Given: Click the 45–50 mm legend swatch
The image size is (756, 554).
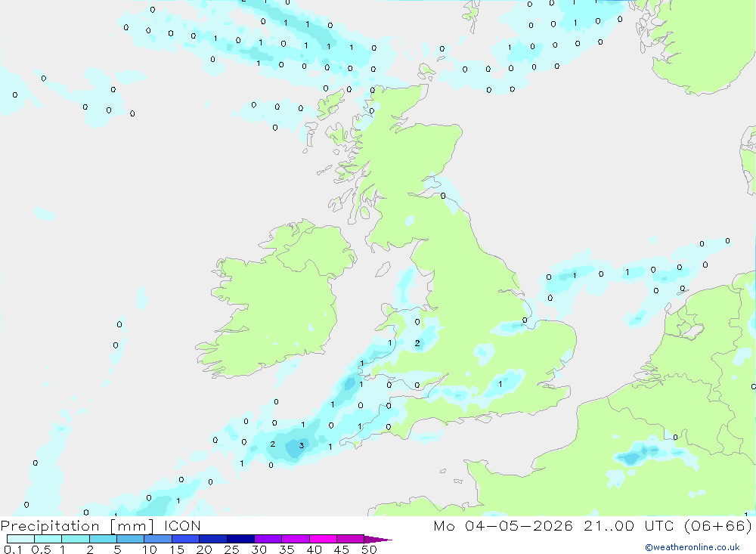Looking at the screenshot, I should point(351,539).
